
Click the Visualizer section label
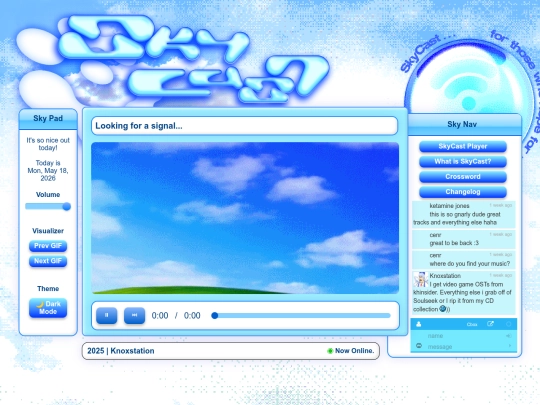coord(48,231)
